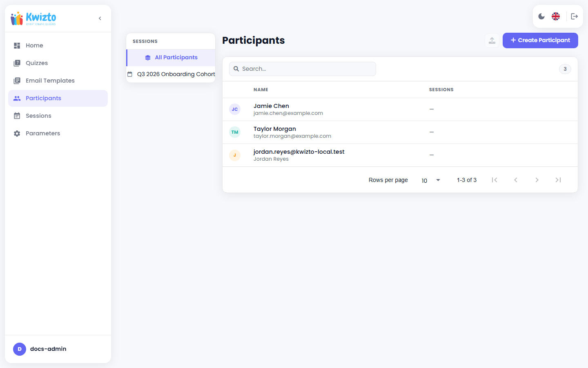
Task: Click the Kwizto logo
Action: 33,18
